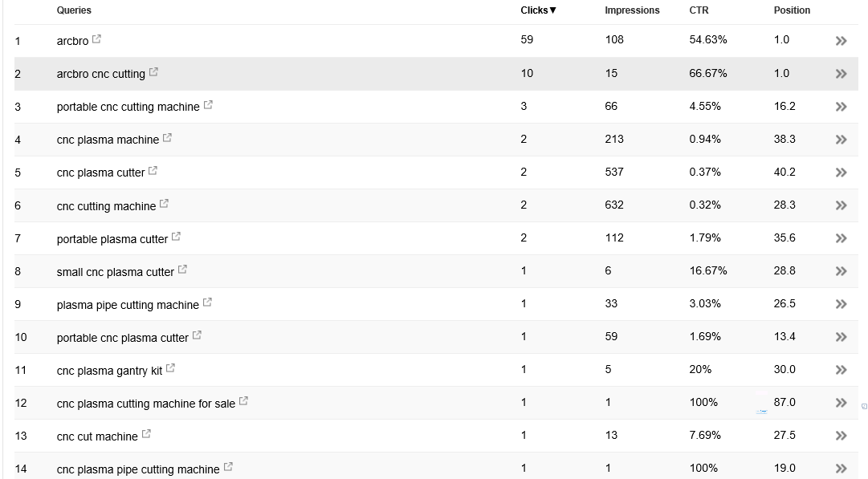Open external icon next to cnc cut machine

point(147,434)
